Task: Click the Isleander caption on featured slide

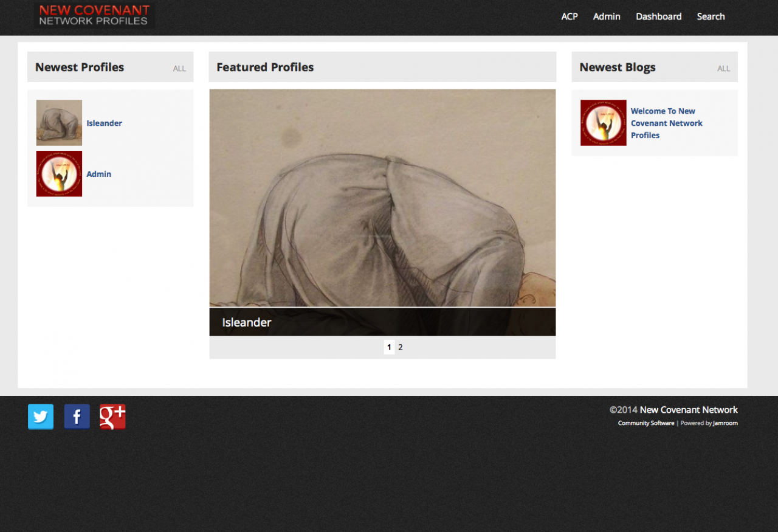Action: 247,322
